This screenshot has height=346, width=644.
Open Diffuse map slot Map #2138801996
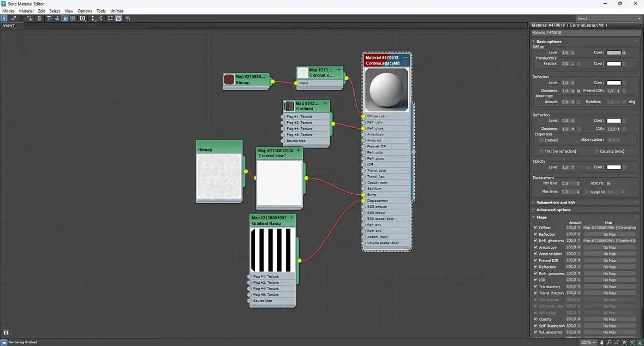[x=610, y=228]
